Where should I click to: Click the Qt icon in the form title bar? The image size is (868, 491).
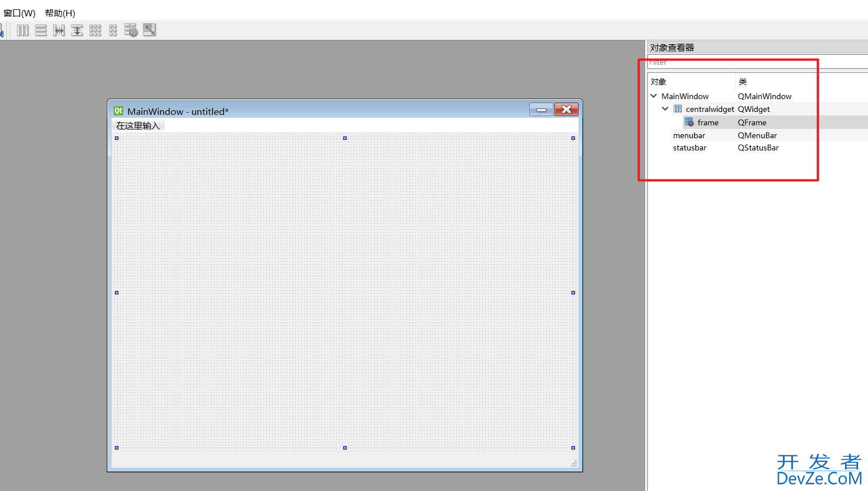pyautogui.click(x=118, y=111)
